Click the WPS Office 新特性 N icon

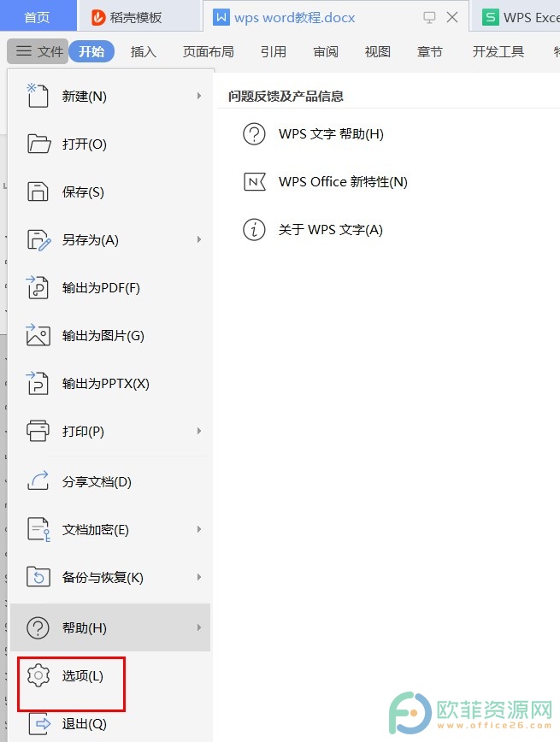[255, 182]
